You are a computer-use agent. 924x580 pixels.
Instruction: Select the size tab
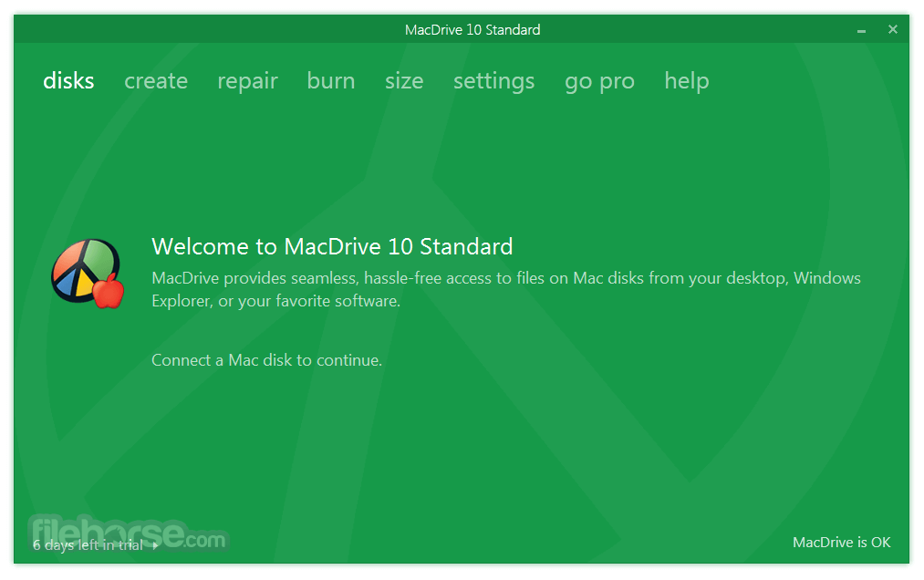[x=404, y=81]
